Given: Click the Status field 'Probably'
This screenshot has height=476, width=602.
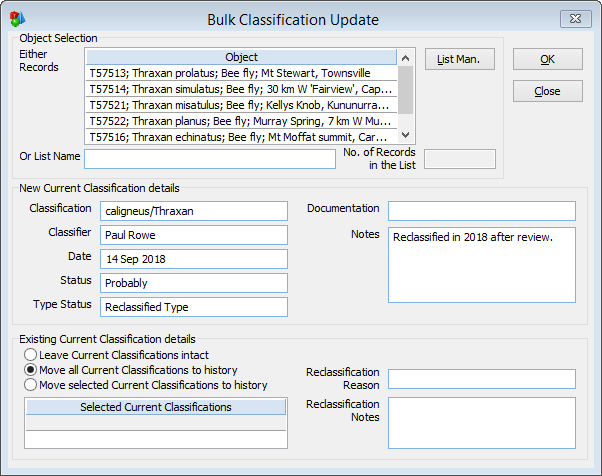Looking at the screenshot, I should click(x=194, y=283).
